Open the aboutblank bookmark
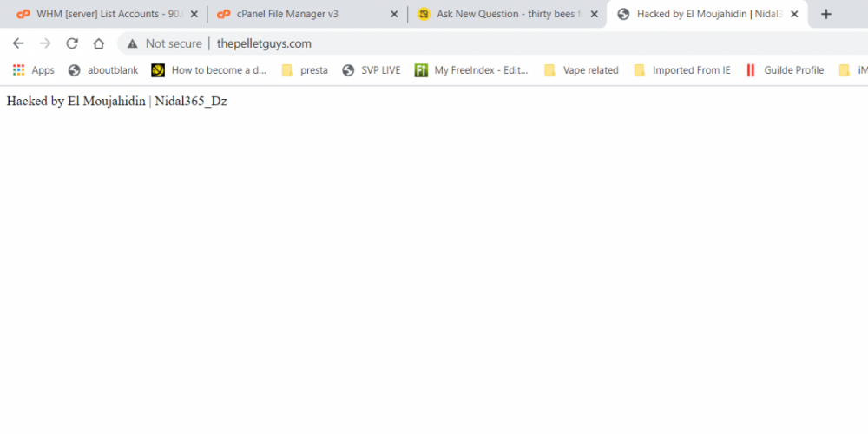The height and width of the screenshot is (434, 868). pyautogui.click(x=103, y=70)
